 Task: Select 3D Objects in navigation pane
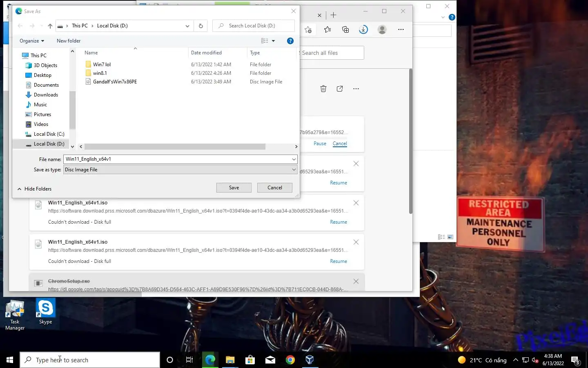(45, 65)
